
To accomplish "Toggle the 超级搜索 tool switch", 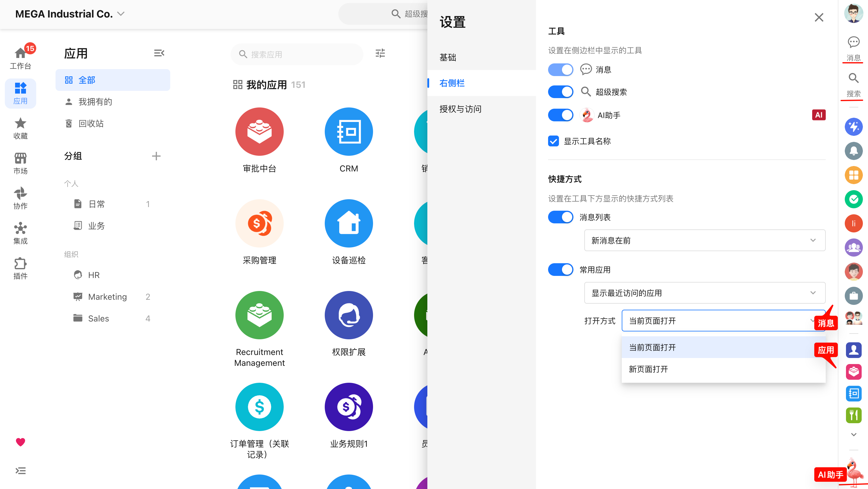I will coord(560,92).
